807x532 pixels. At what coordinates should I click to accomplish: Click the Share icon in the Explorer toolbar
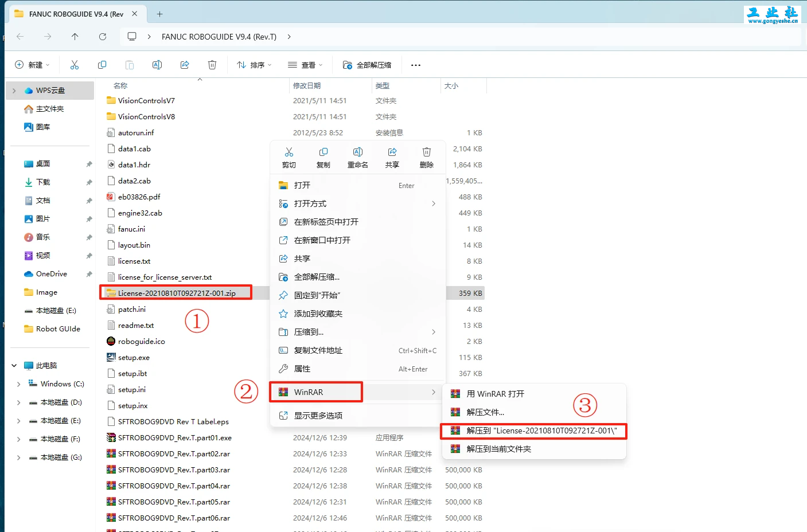(x=185, y=65)
